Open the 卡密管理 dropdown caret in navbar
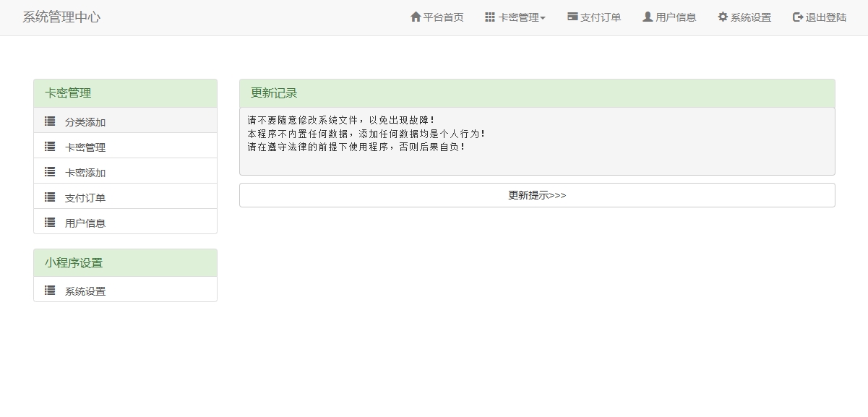 543,18
